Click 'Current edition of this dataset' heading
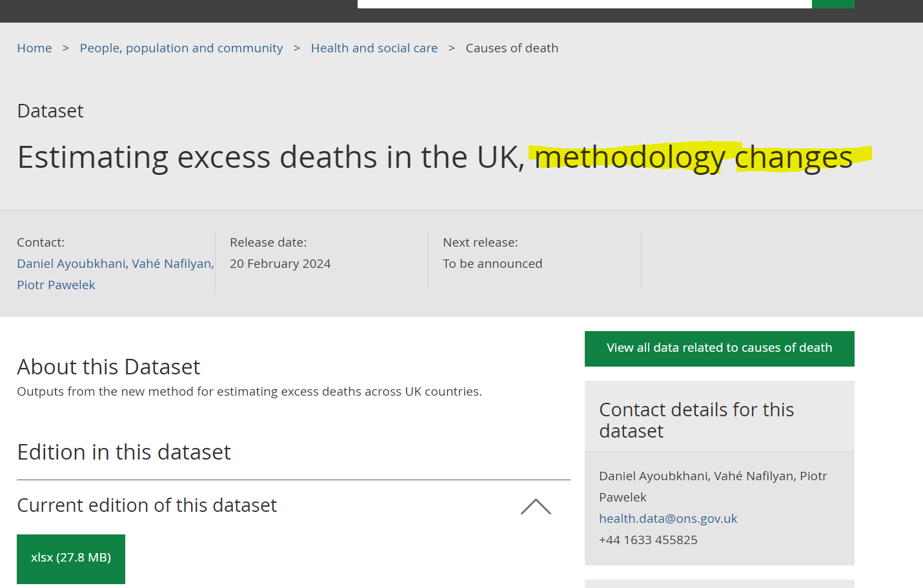Viewport: 923px width, 588px height. click(x=147, y=505)
